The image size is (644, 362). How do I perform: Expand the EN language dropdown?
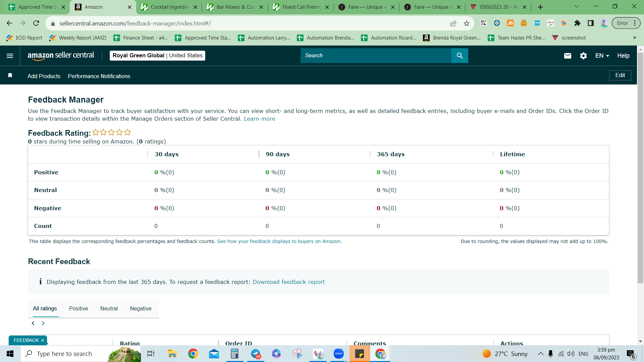click(x=602, y=56)
